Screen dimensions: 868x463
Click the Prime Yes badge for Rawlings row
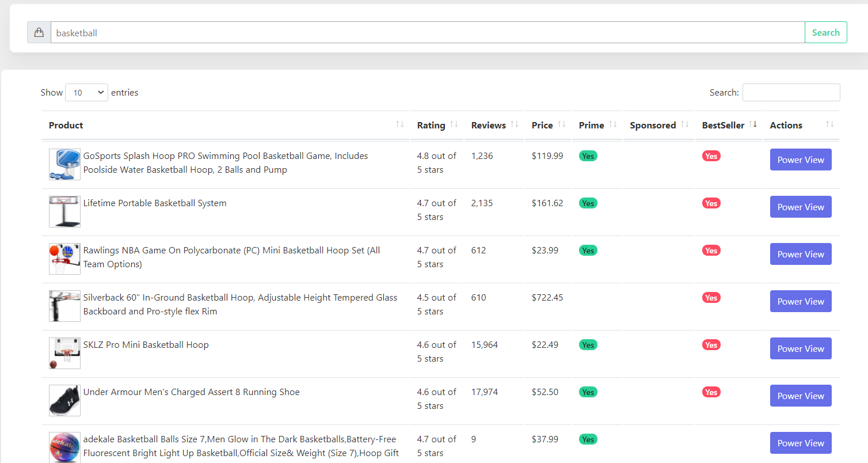(x=588, y=251)
